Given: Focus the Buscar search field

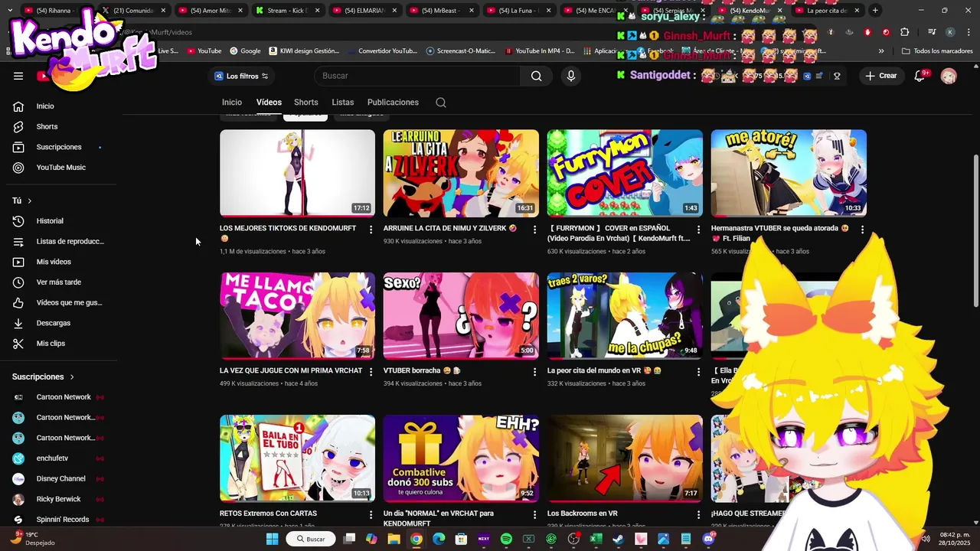Looking at the screenshot, I should [417, 76].
